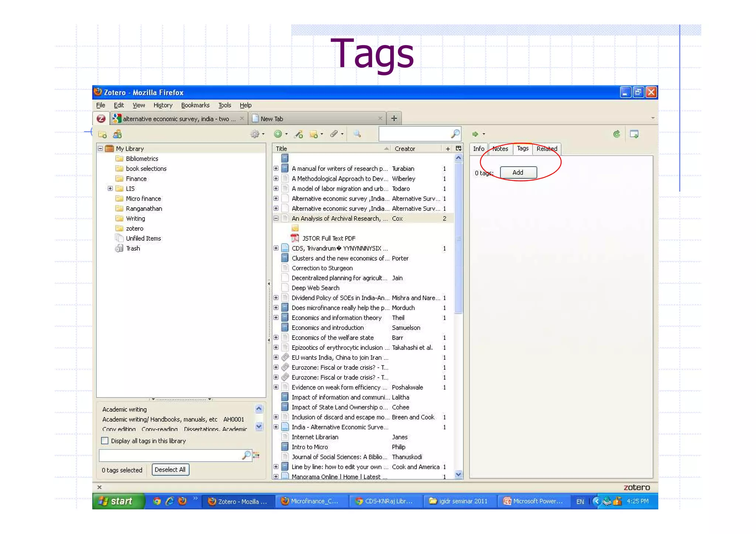Click Add Item by Identifier wand
Viewport: 756px width, 534px height.
[298, 134]
